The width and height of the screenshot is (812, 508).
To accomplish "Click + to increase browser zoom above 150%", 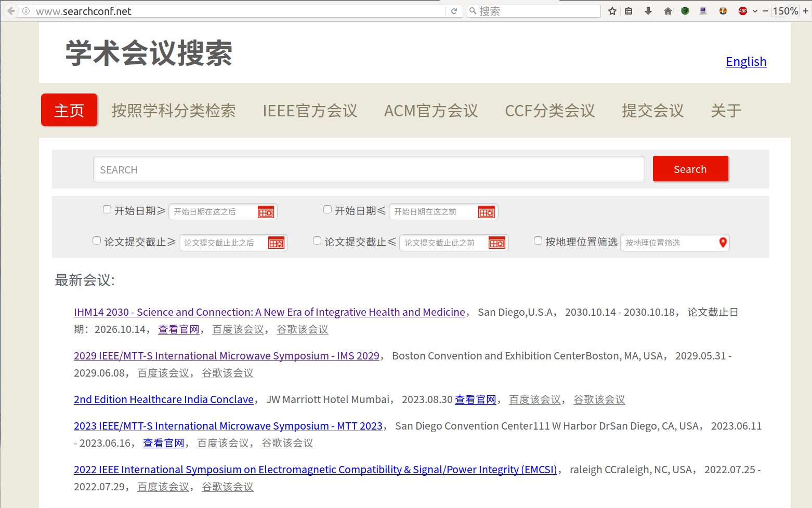I will (805, 10).
